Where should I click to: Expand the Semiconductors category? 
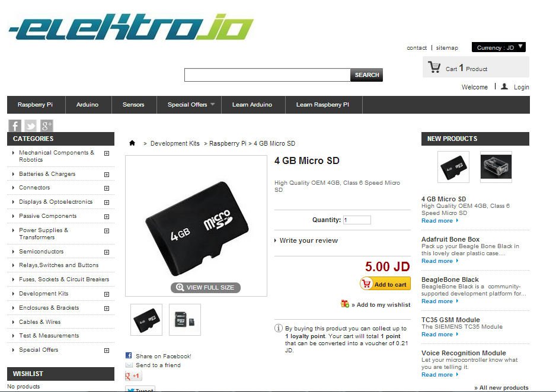coord(106,252)
